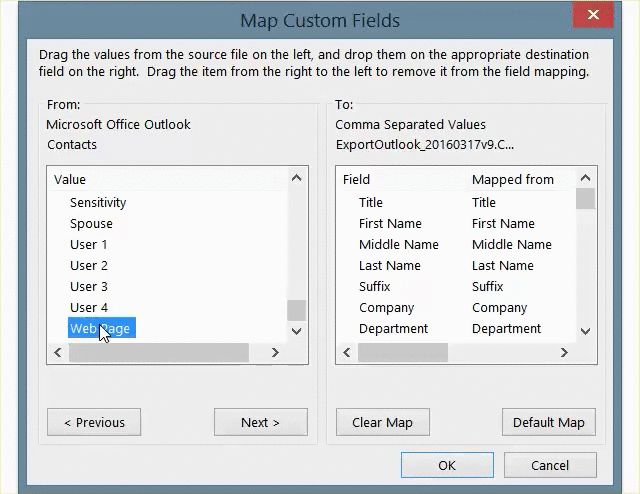Select the Middle Name destination field
The height and width of the screenshot is (494, 640).
(x=398, y=245)
